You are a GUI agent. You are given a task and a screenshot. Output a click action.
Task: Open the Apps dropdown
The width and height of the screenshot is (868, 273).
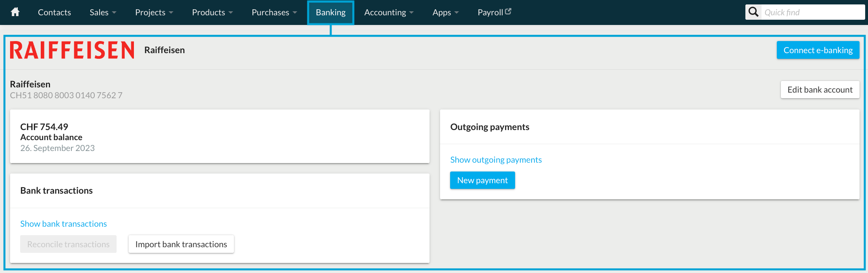pyautogui.click(x=445, y=12)
